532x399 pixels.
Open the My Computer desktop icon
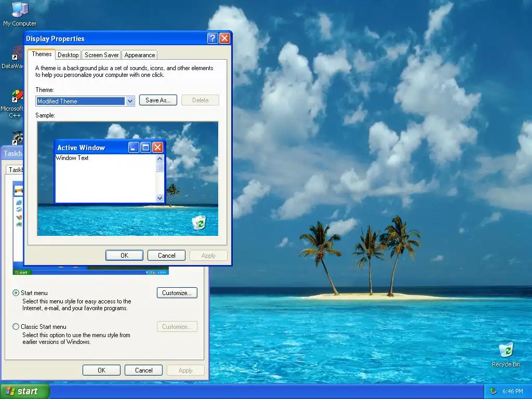point(20,14)
